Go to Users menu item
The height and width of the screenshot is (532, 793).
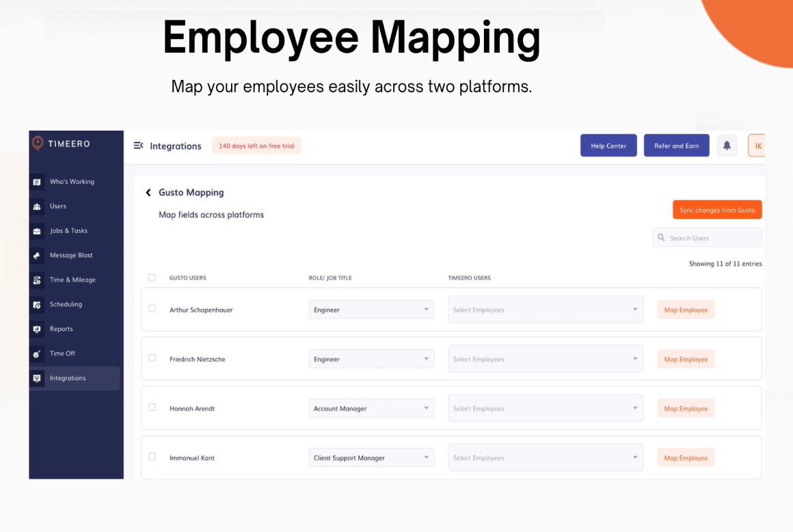click(57, 207)
